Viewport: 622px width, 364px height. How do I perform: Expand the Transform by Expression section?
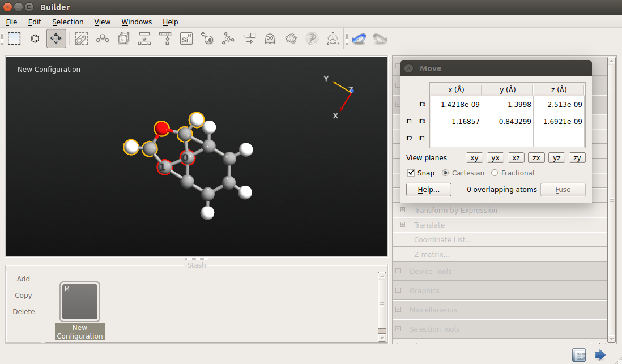pos(403,210)
